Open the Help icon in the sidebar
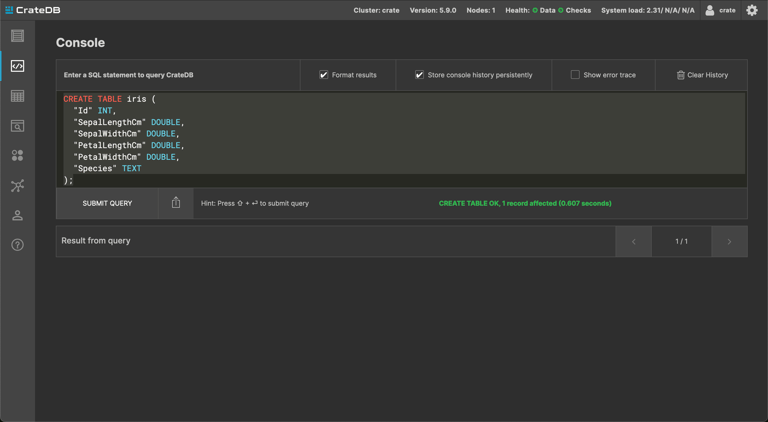The image size is (768, 422). coord(18,245)
